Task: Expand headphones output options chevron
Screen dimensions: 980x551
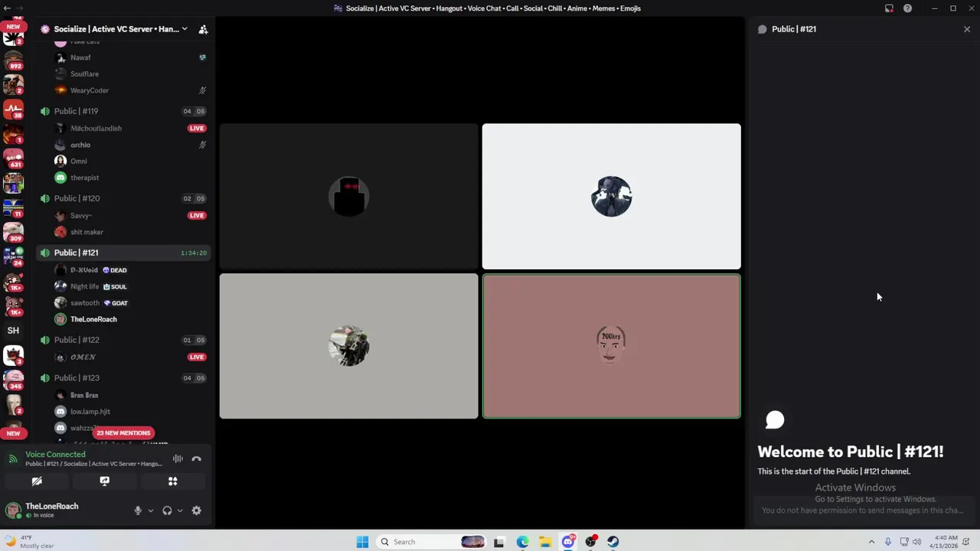Action: [180, 510]
